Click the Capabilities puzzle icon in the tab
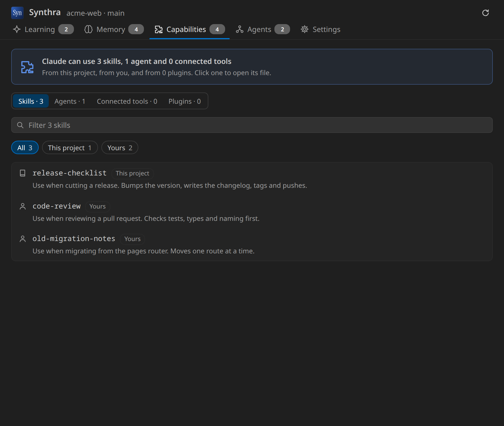This screenshot has height=426, width=504. coord(159,29)
